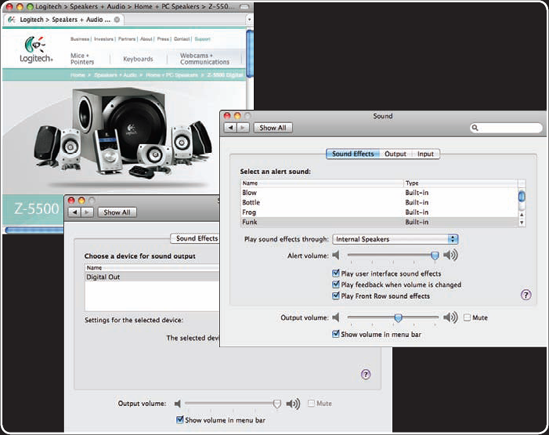Click quiet speaker icon of rear Output volume
The height and width of the screenshot is (435, 549).
(x=178, y=404)
